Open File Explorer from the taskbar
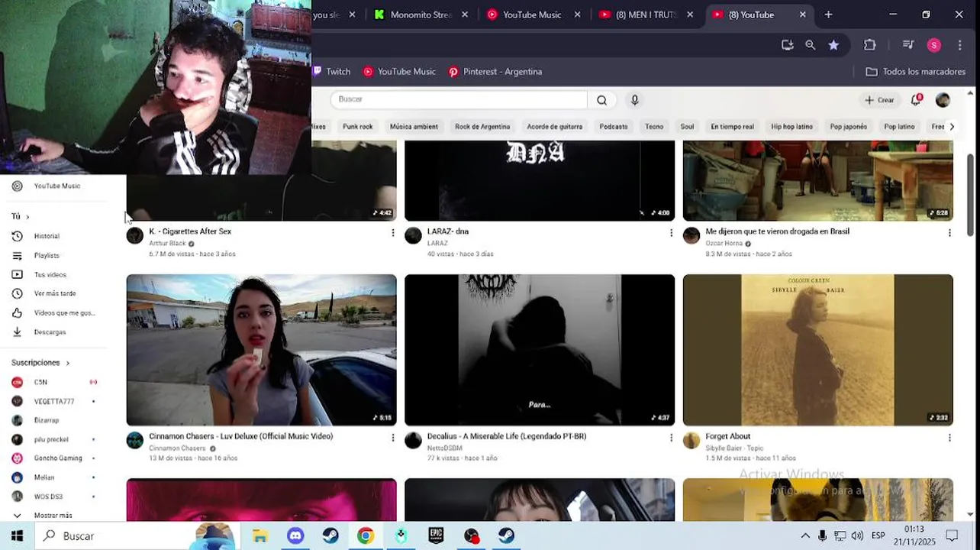This screenshot has width=980, height=550. click(260, 535)
